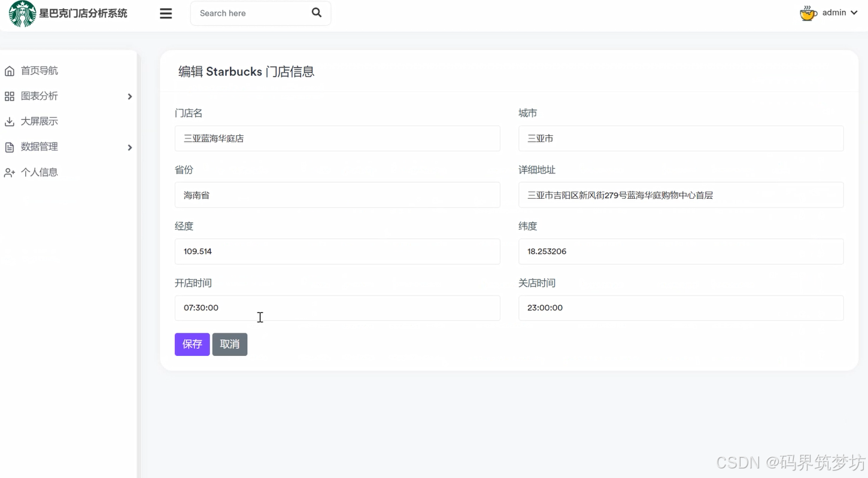Click the grid icon beside 图表分析

[10, 96]
